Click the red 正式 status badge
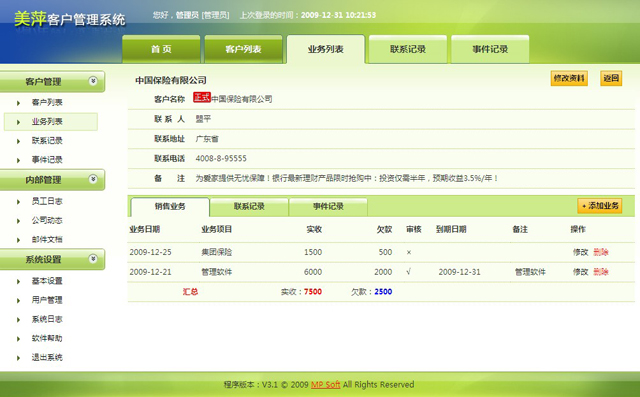Screen dimensions: 640x397 coord(202,98)
